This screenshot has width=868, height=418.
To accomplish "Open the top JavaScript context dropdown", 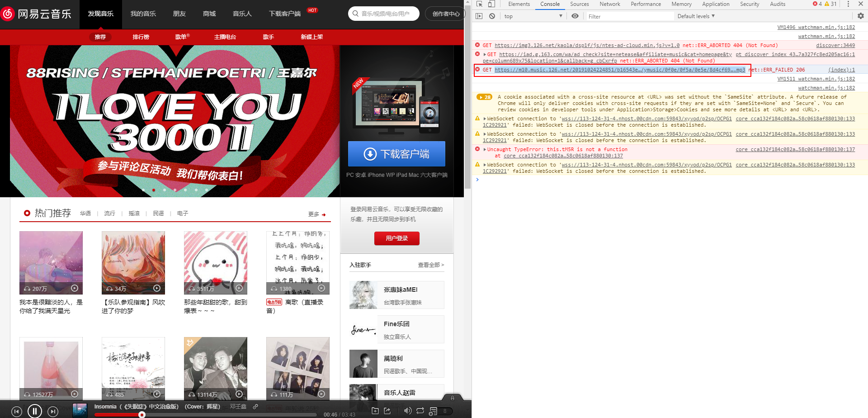I will point(533,16).
